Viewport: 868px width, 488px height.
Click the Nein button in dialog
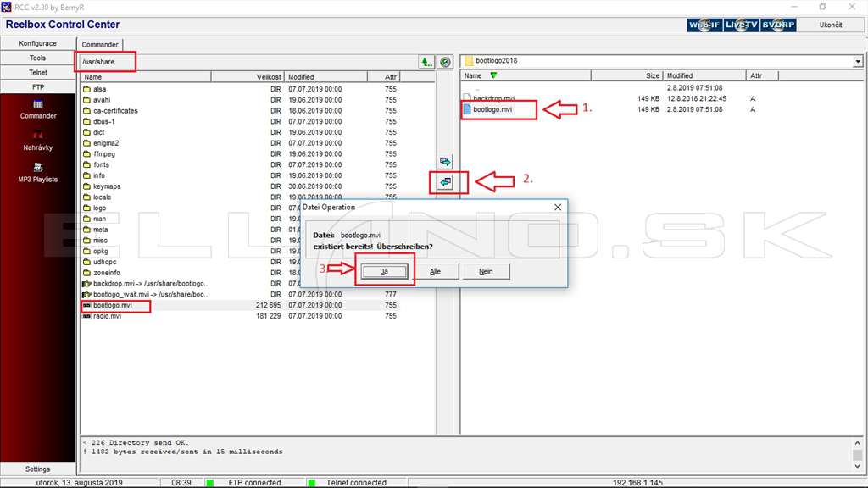point(486,272)
